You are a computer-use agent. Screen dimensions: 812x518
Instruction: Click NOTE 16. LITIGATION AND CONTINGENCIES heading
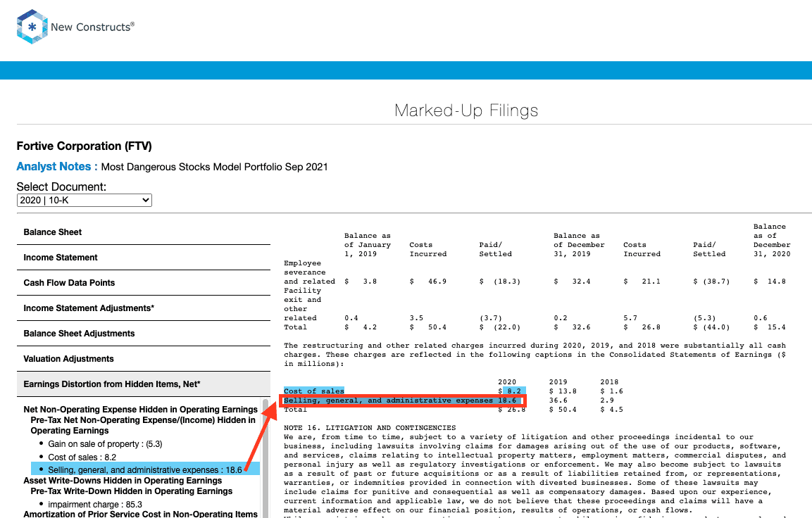point(370,428)
